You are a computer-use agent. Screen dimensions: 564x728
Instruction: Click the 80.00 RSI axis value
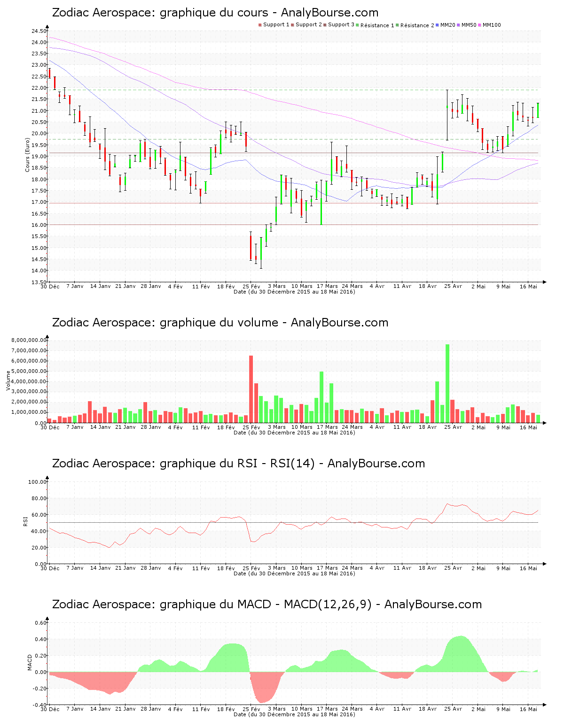(39, 498)
